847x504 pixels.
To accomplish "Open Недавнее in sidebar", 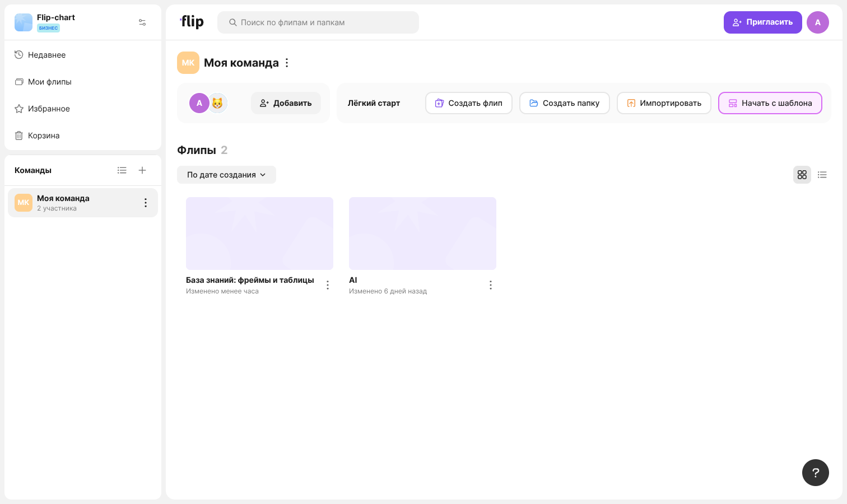I will (83, 55).
